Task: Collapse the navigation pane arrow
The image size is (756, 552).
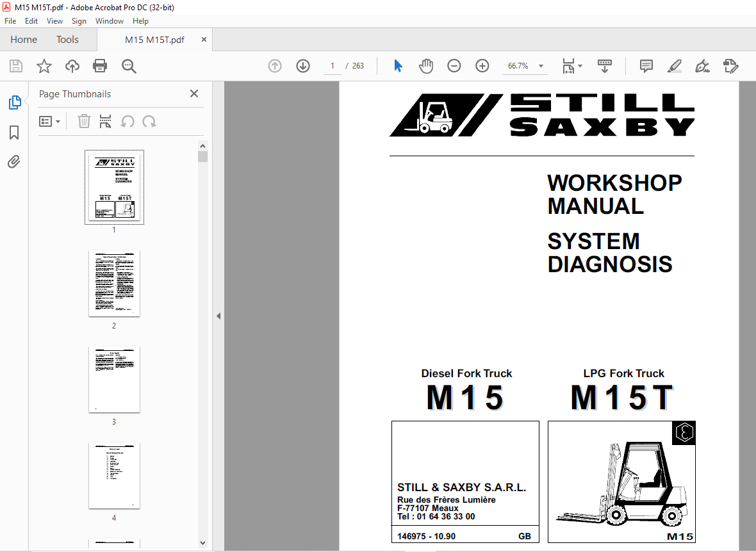Action: [218, 316]
